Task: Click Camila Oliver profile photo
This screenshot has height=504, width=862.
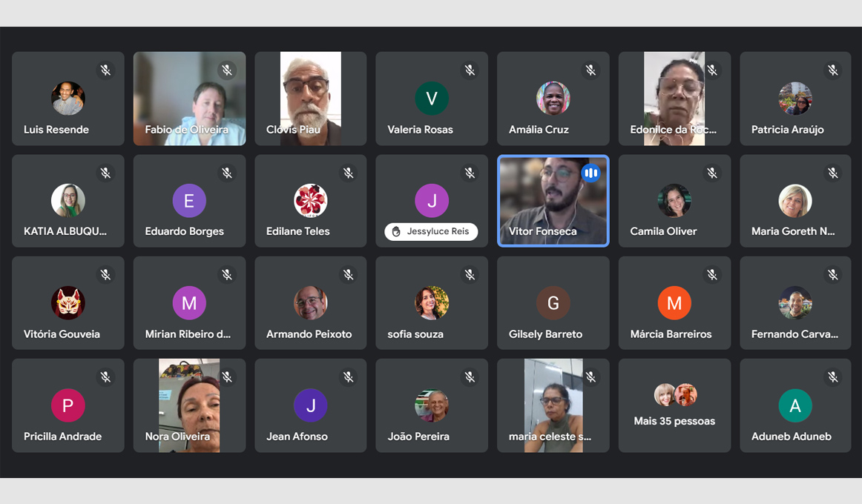Action: 674,200
